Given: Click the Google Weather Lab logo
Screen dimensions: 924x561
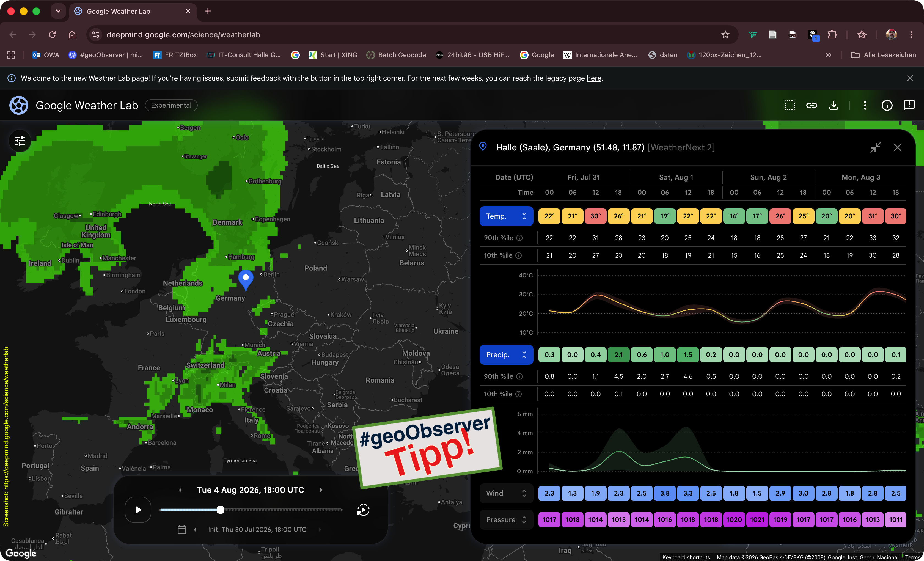Looking at the screenshot, I should (19, 105).
